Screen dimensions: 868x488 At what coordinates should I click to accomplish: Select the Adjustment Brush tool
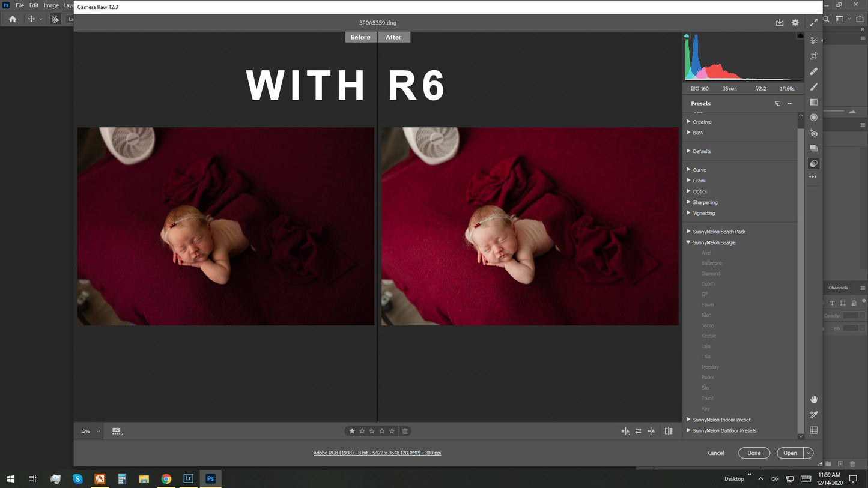[814, 87]
